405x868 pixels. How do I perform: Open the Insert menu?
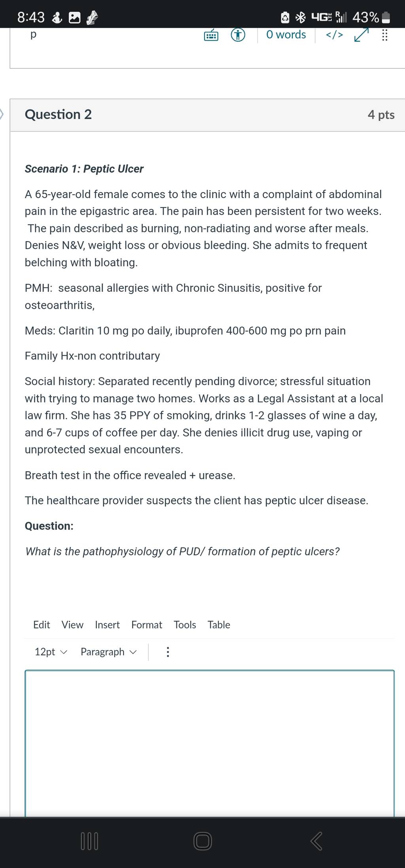pyautogui.click(x=107, y=625)
